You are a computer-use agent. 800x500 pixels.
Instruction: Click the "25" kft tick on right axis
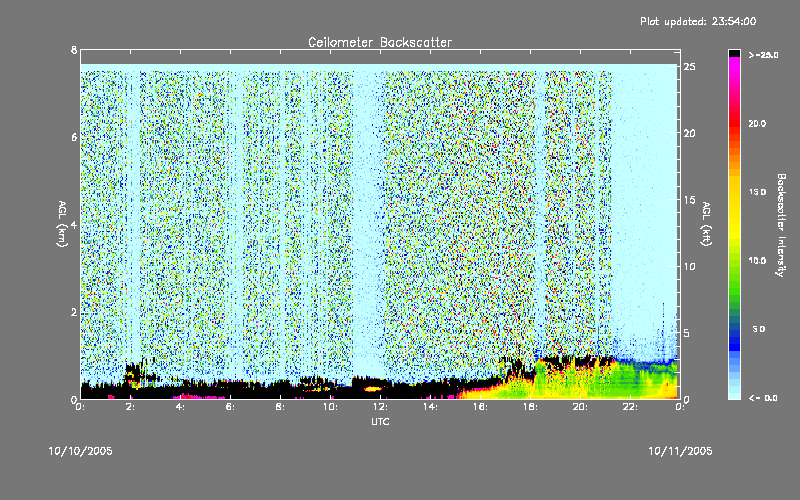pyautogui.click(x=689, y=67)
